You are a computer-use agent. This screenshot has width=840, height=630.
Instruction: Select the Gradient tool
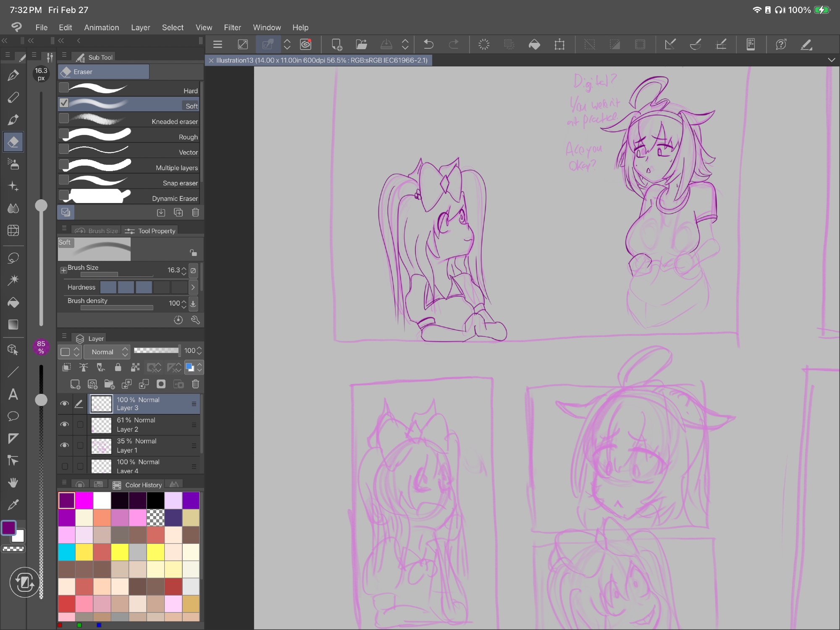[13, 324]
